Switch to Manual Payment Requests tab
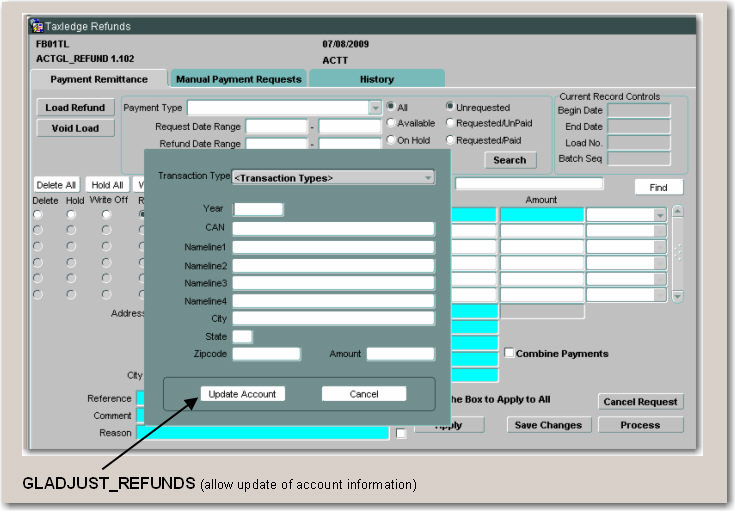 (x=238, y=79)
